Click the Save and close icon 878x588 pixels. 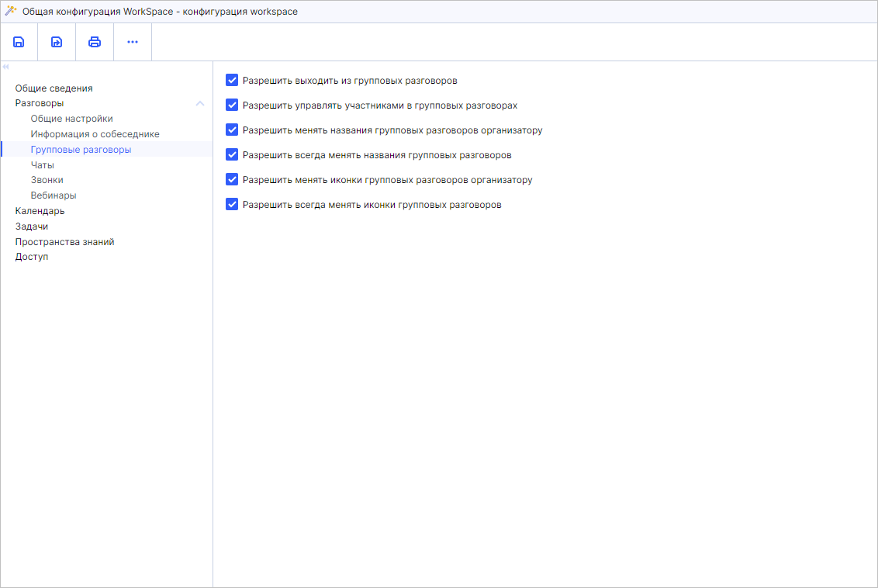[57, 42]
